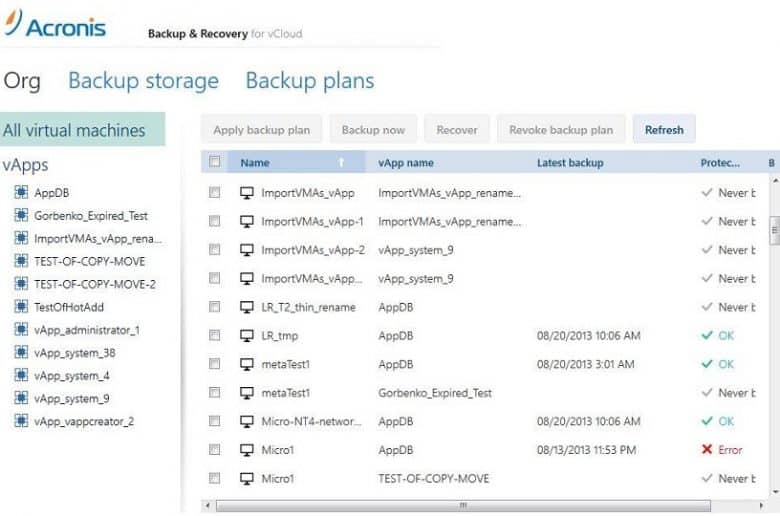Select vApp_system_38 in the vApps tree

75,353
